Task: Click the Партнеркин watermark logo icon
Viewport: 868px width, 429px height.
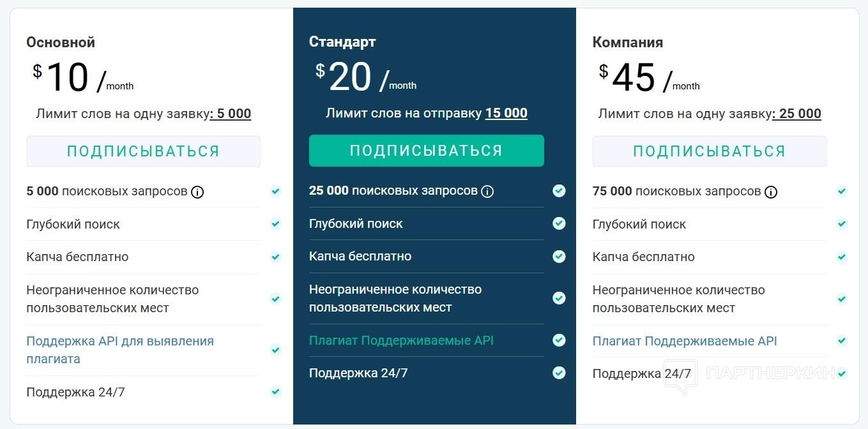Action: tap(680, 377)
